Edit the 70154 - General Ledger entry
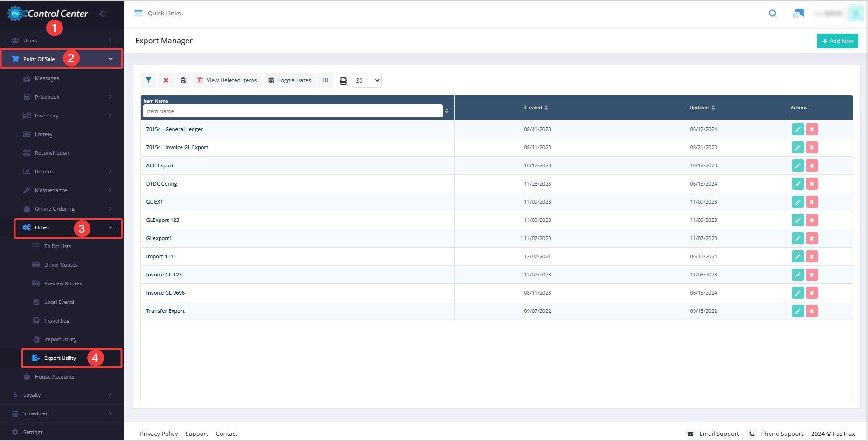The width and height of the screenshot is (868, 441). pyautogui.click(x=798, y=129)
